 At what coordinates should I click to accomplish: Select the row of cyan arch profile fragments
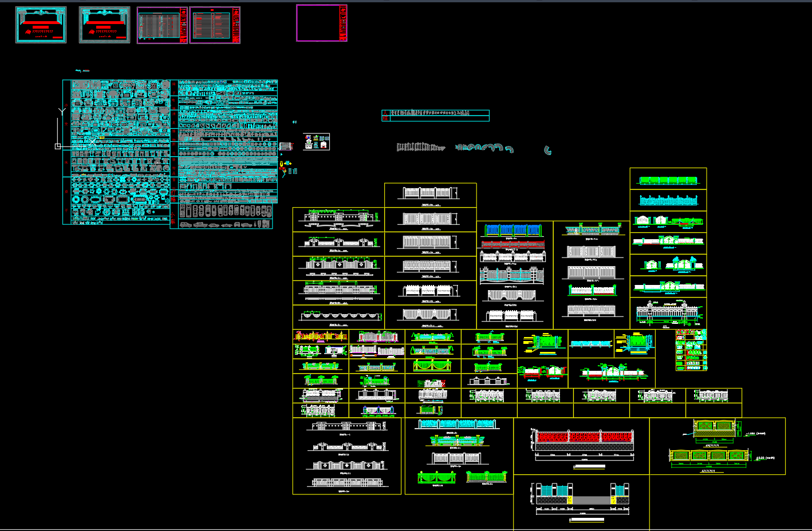[x=484, y=148]
